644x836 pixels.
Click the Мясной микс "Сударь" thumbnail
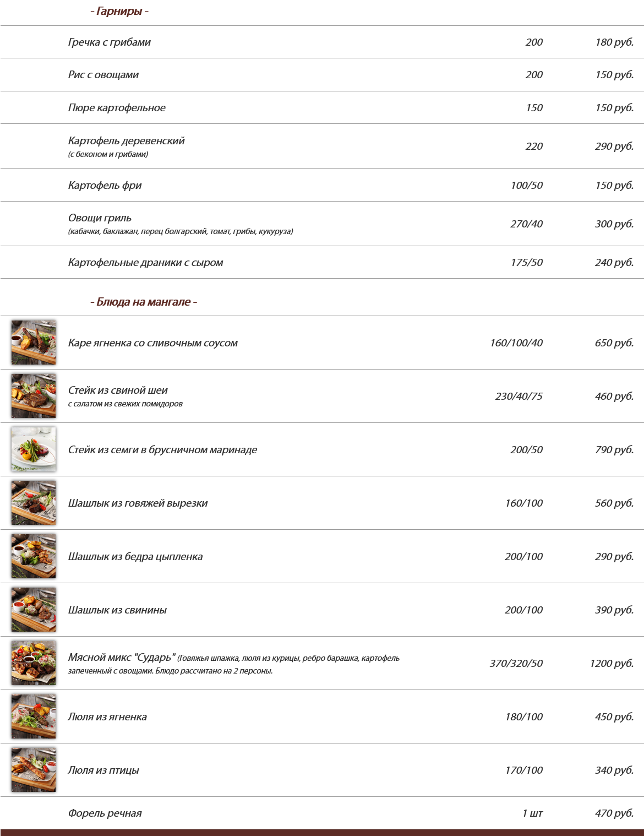(34, 663)
